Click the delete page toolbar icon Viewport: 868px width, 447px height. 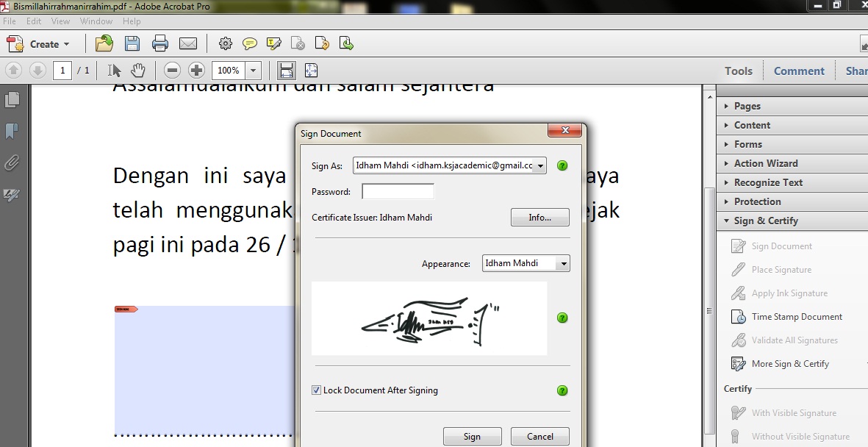[298, 43]
